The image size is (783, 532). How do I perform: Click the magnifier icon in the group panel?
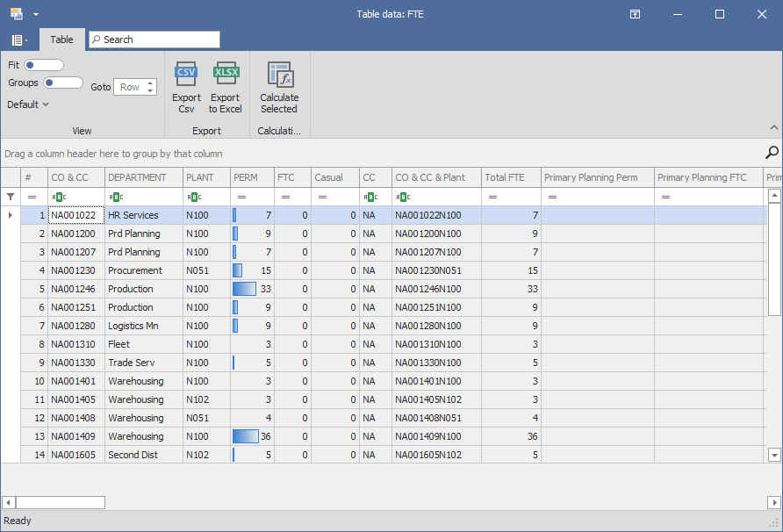point(772,153)
